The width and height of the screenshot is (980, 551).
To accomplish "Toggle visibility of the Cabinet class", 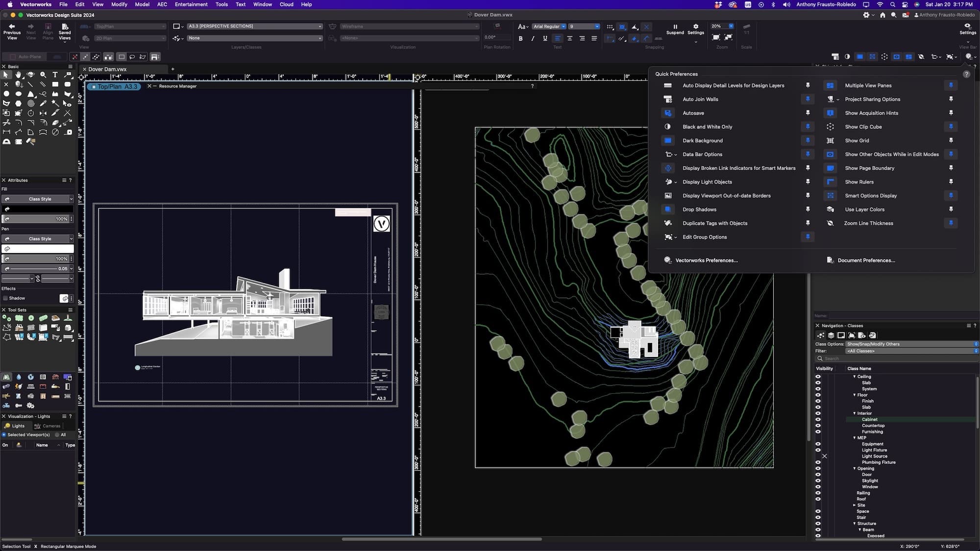I will (x=818, y=419).
